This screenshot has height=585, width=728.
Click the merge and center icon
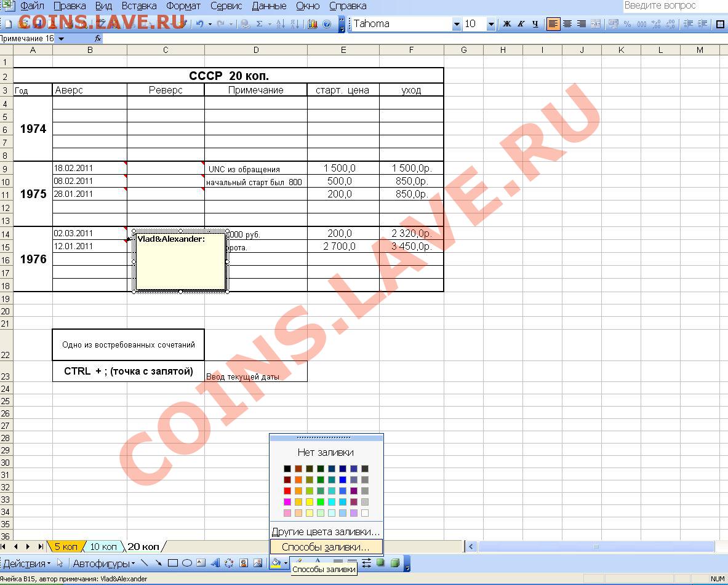click(596, 24)
